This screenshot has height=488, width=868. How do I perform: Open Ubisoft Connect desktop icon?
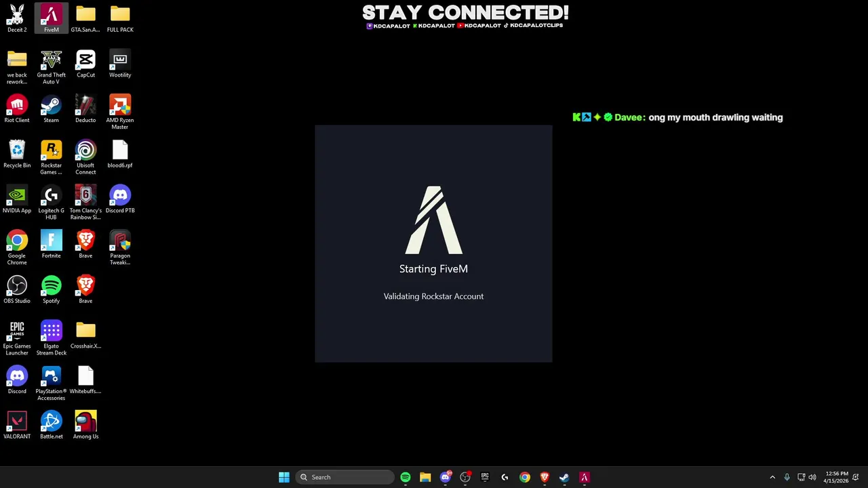pos(85,158)
